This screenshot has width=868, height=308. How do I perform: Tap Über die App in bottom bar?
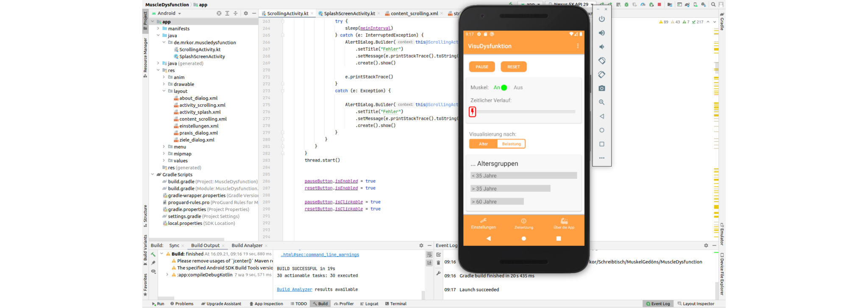(x=564, y=224)
